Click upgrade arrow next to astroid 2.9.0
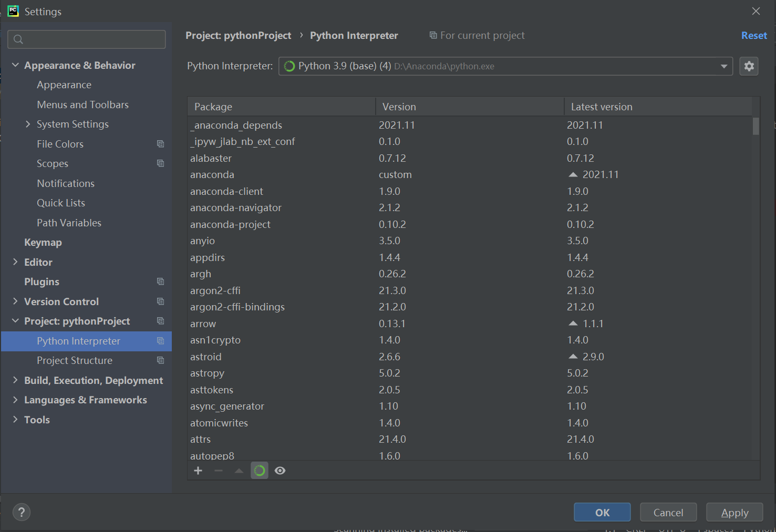776x532 pixels. [573, 357]
